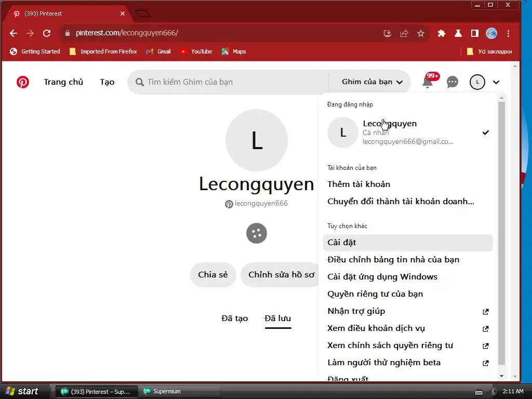The image size is (532, 399).
Task: Open the Усі закладки bookmarks folder
Action: [489, 51]
